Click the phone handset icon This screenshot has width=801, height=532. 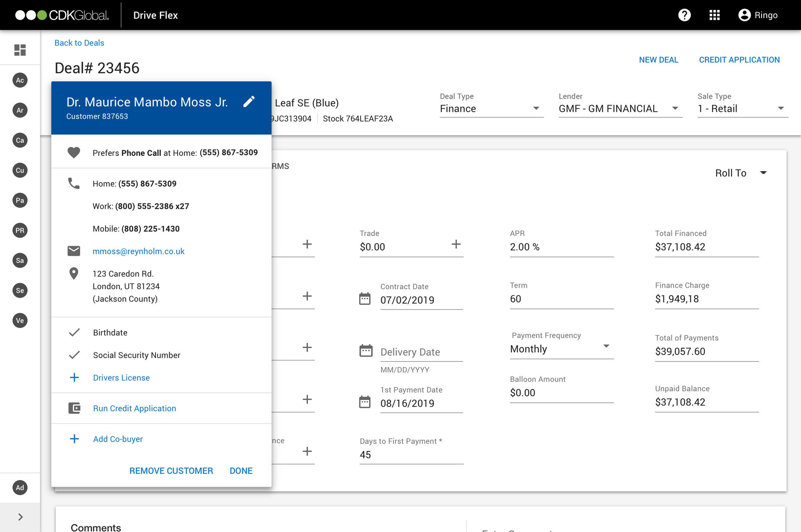pos(74,183)
